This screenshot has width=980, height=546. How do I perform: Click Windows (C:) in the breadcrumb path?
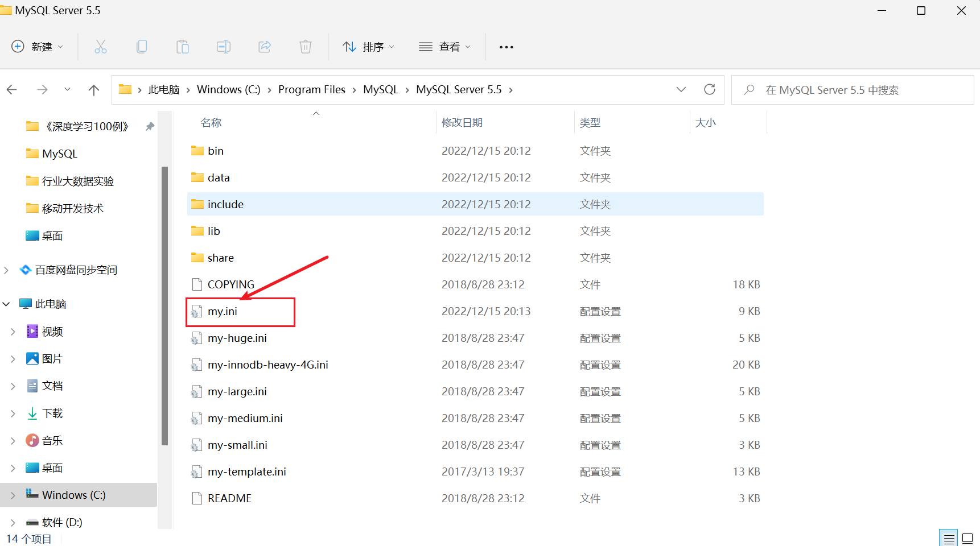[229, 89]
